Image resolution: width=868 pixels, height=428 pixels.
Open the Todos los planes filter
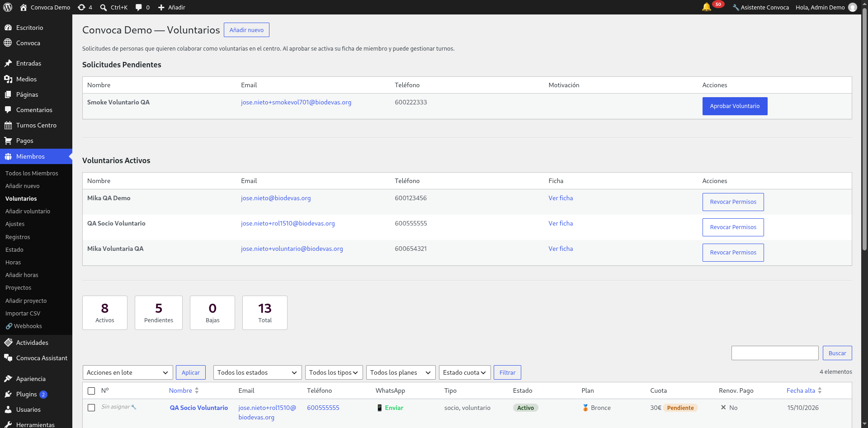(401, 372)
